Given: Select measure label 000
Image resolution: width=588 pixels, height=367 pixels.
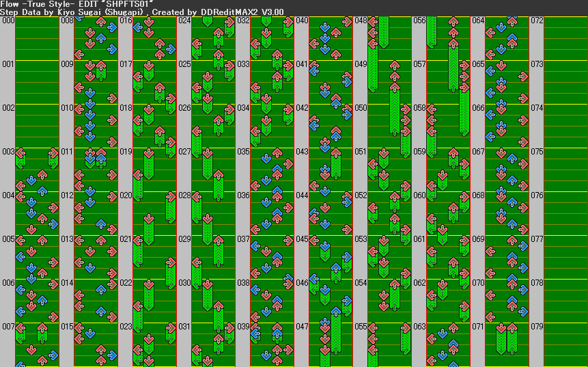Looking at the screenshot, I should tap(8, 21).
